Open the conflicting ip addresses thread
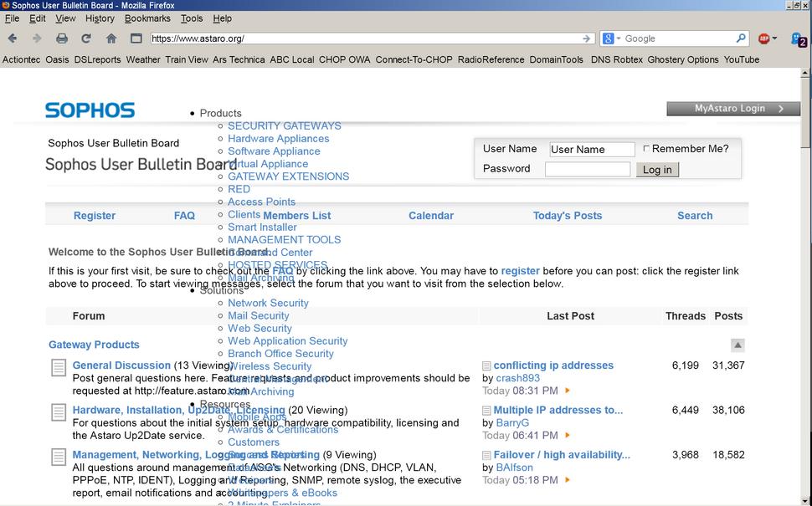Screen dimensions: 812x506 coord(553,365)
